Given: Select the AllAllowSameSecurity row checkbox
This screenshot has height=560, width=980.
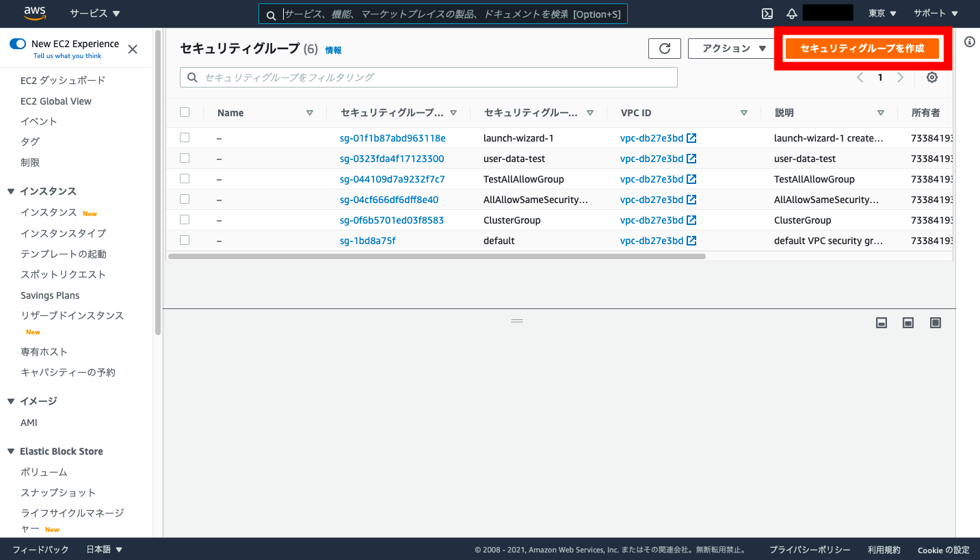Looking at the screenshot, I should tap(185, 199).
